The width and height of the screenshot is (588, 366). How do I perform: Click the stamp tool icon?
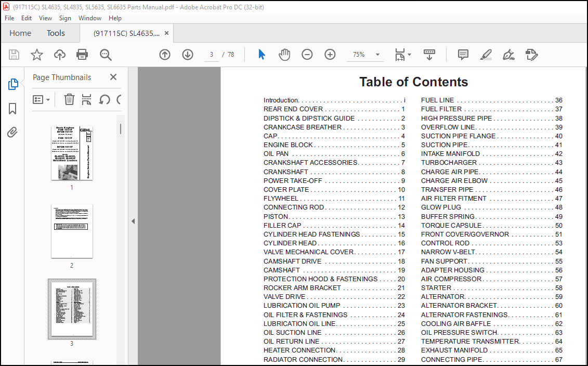click(x=531, y=55)
